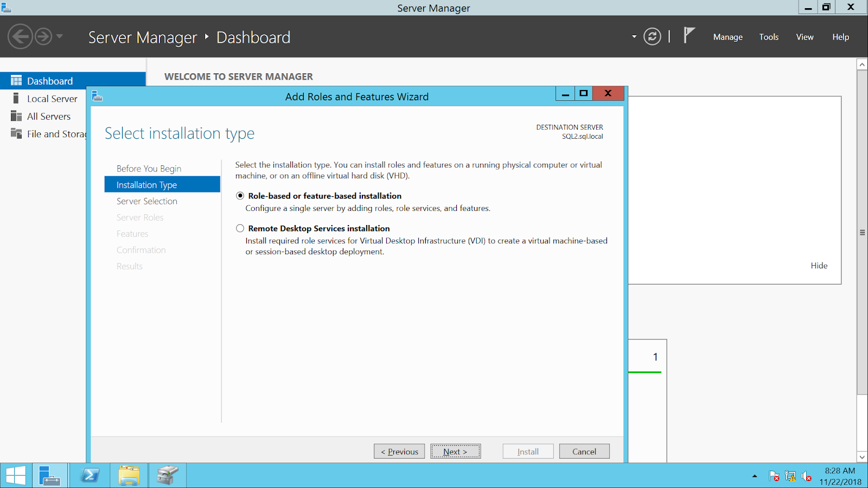This screenshot has height=488, width=868.
Task: Maximize the Add Roles and Features Wizard
Action: [584, 93]
